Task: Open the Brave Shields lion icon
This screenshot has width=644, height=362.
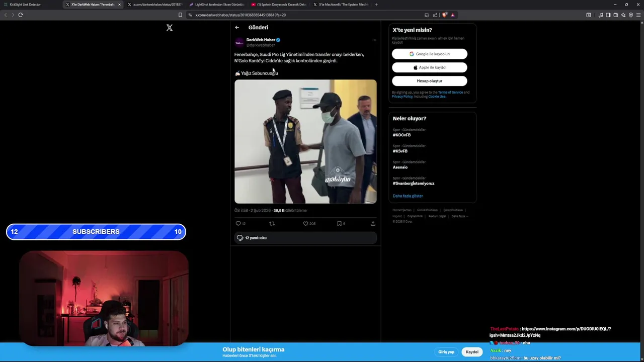Action: tap(444, 15)
